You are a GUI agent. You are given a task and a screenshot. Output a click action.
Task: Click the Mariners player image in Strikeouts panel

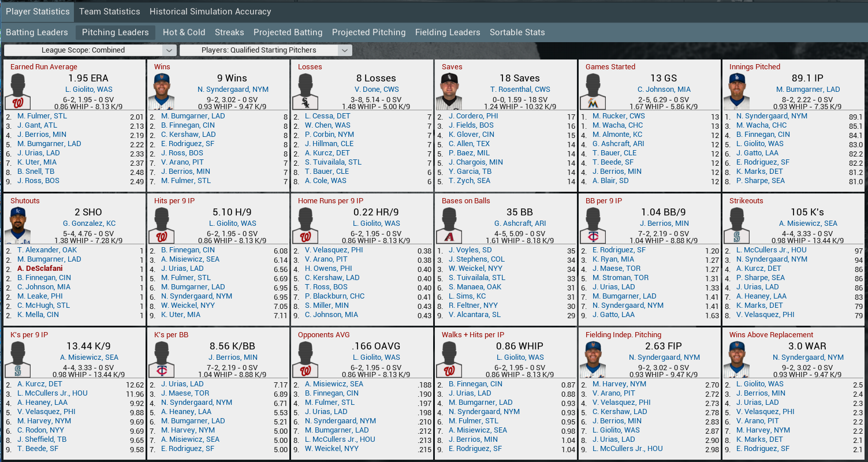[x=737, y=225]
